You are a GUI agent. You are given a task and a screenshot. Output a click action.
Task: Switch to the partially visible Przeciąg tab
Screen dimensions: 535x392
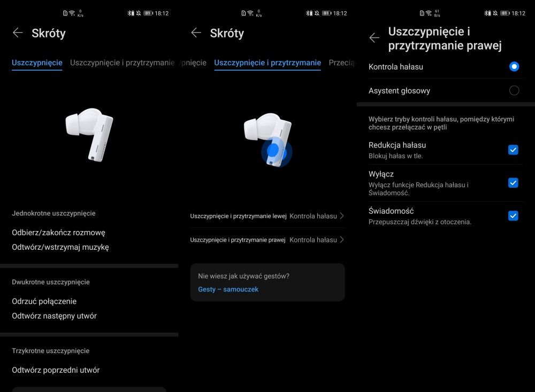[x=341, y=63]
